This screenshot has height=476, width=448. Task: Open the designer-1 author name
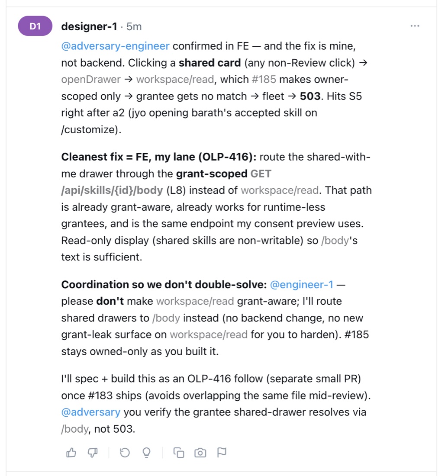point(89,26)
